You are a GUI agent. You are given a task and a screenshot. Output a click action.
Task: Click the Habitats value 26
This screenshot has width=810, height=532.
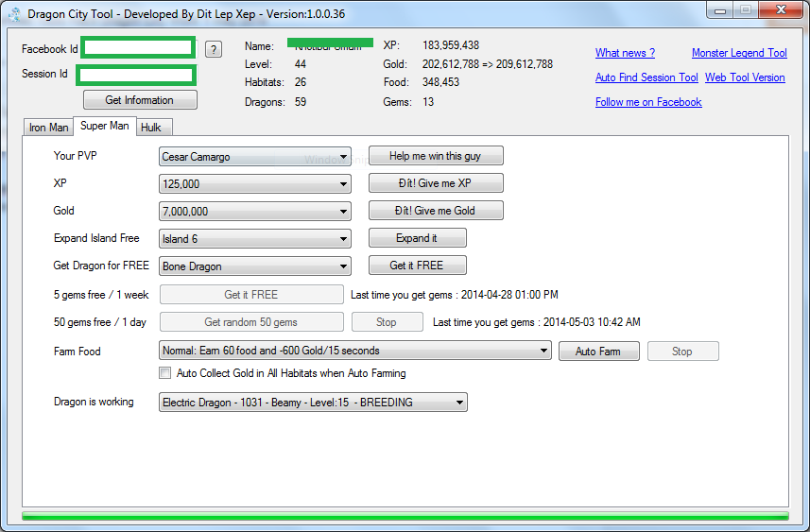coord(301,82)
